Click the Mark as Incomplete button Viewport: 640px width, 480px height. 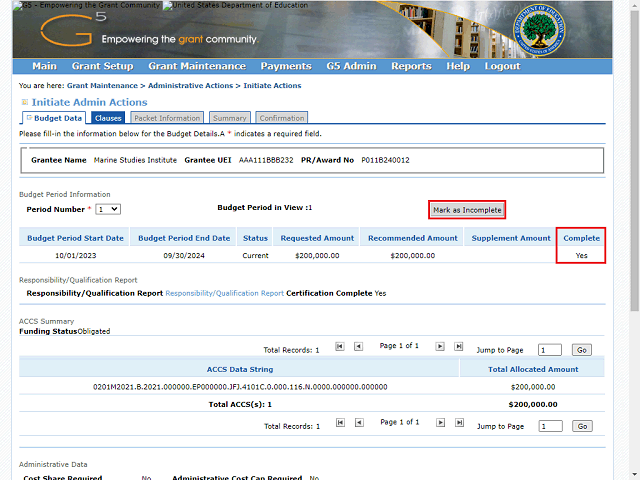coord(467,210)
